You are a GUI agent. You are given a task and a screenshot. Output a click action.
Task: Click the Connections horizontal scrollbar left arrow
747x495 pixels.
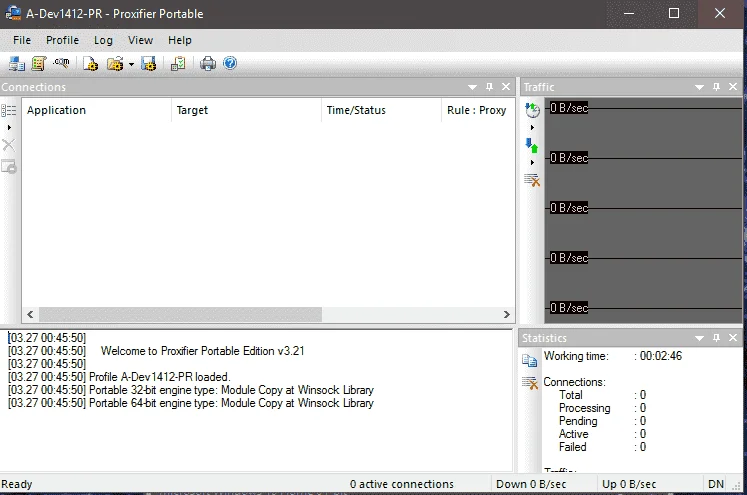[30, 314]
